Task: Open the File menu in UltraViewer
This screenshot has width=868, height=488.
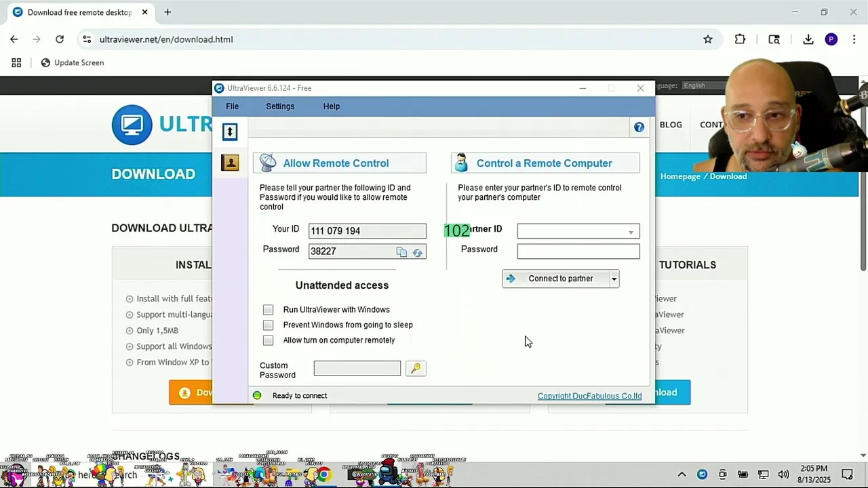Action: tap(232, 106)
